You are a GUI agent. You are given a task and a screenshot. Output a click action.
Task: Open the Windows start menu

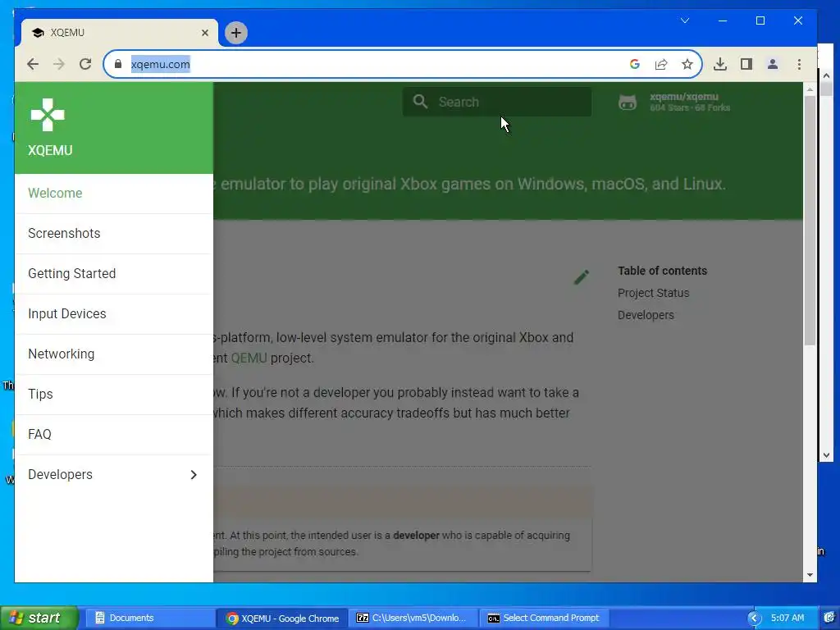coord(39,618)
